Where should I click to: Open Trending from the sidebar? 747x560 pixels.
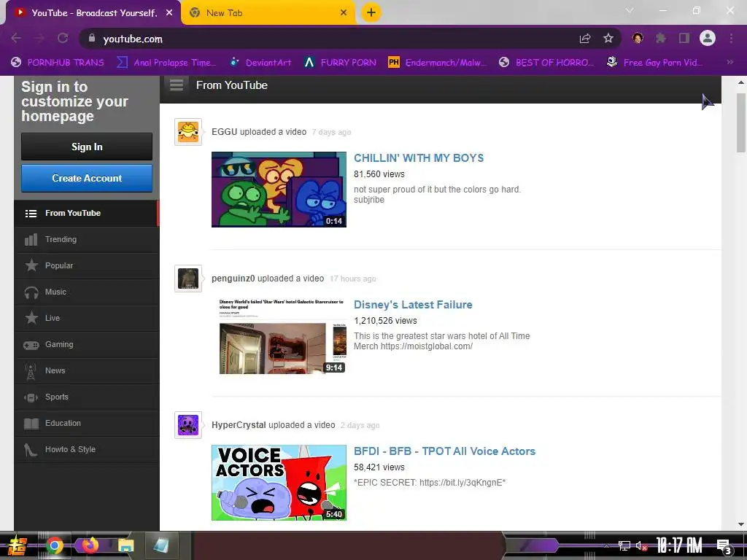click(x=86, y=239)
